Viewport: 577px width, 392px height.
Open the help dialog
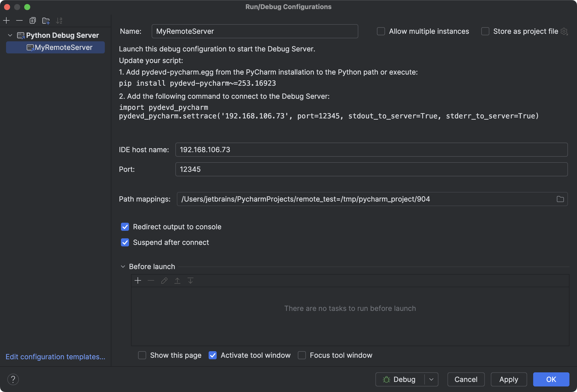pyautogui.click(x=13, y=379)
